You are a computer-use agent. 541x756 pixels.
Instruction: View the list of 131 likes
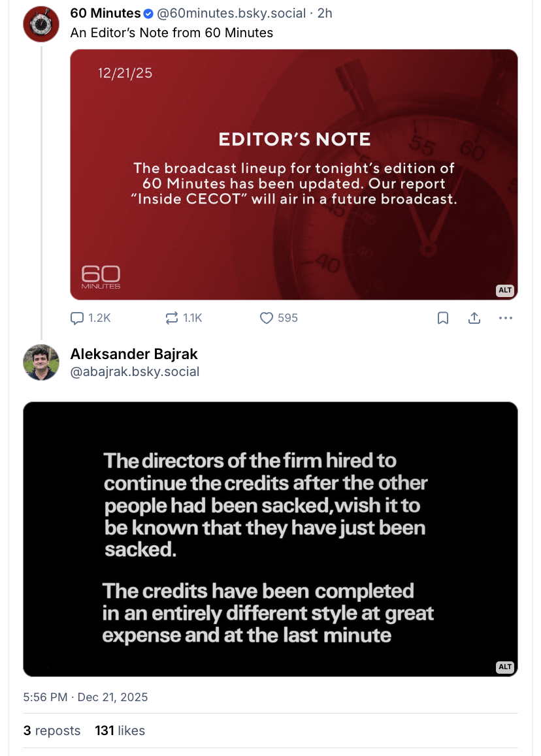pos(120,731)
